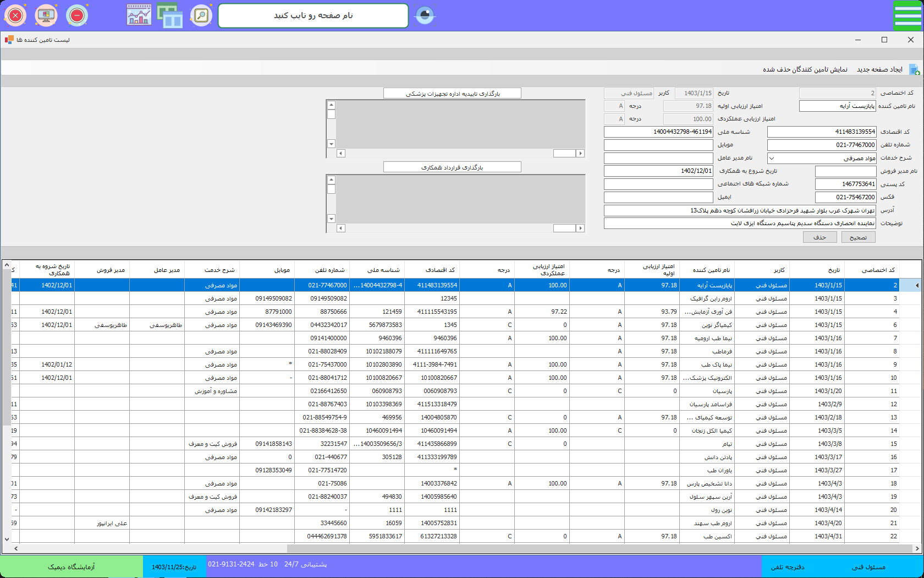924x578 pixels.
Task: Open the دفترچه تلفن tab
Action: (788, 567)
